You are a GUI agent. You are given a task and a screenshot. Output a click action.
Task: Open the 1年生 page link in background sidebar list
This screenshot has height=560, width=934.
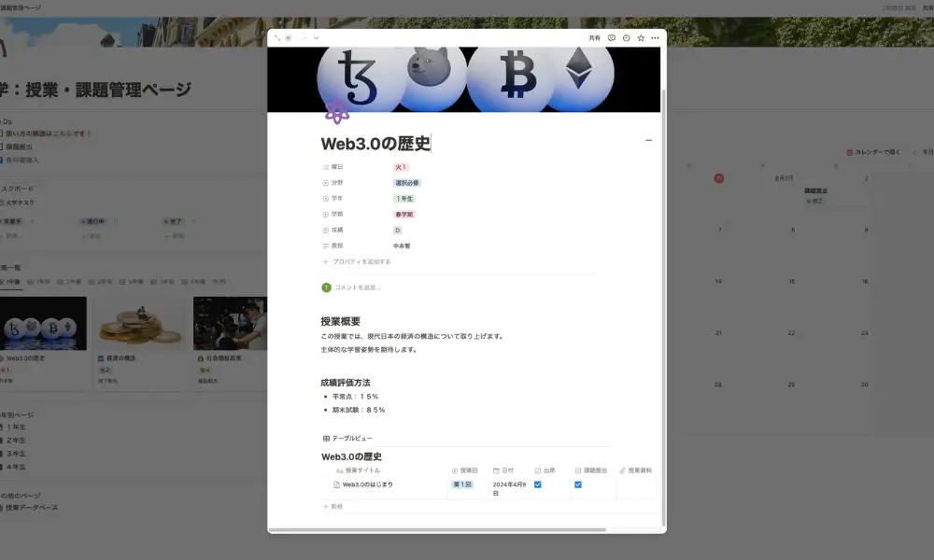coord(14,427)
